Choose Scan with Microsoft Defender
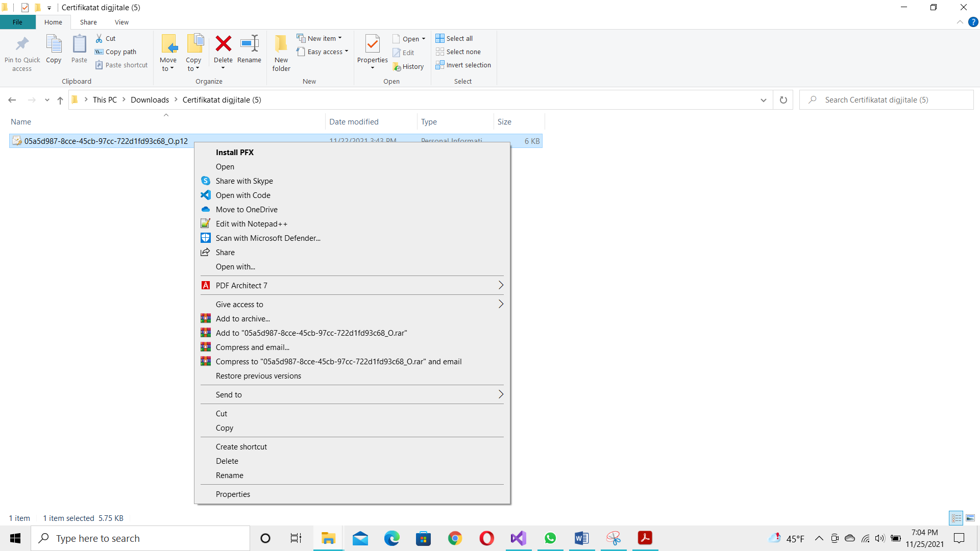 [352, 238]
